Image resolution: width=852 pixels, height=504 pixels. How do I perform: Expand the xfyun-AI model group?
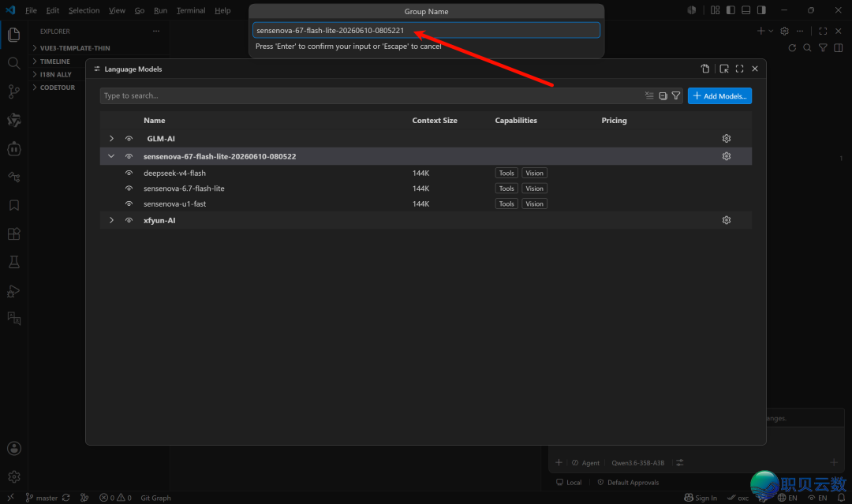111,220
